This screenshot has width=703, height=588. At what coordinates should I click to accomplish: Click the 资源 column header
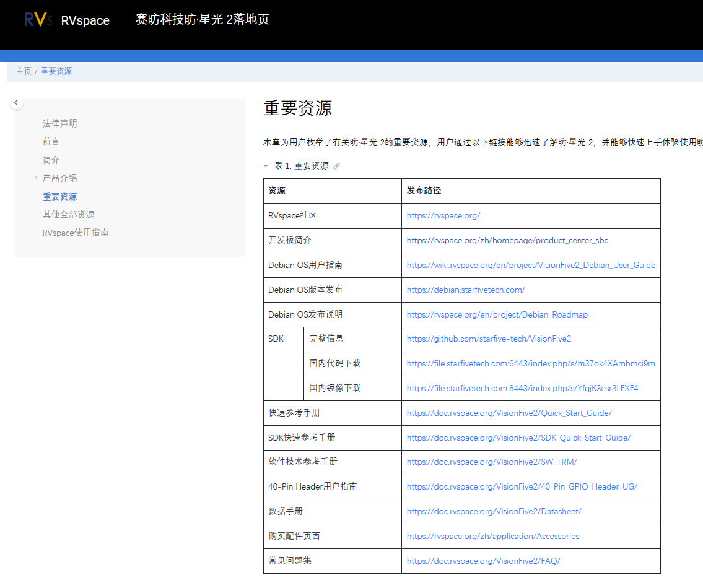[x=333, y=191]
